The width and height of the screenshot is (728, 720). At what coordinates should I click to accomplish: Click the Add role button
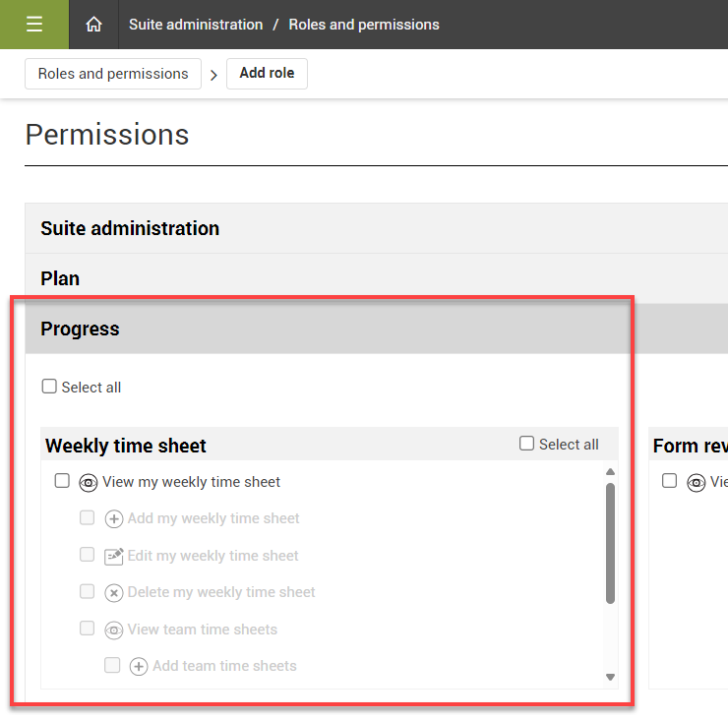(x=267, y=74)
